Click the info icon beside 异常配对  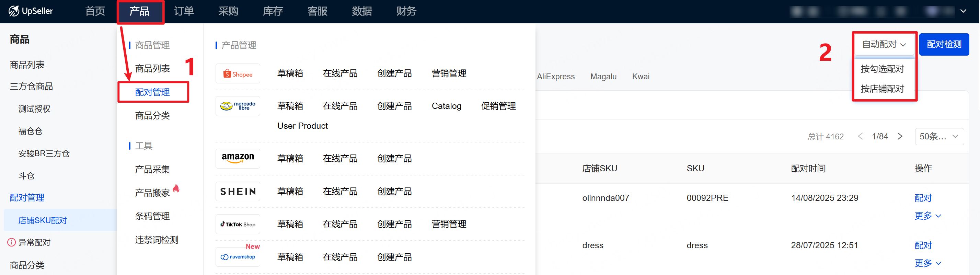11,242
